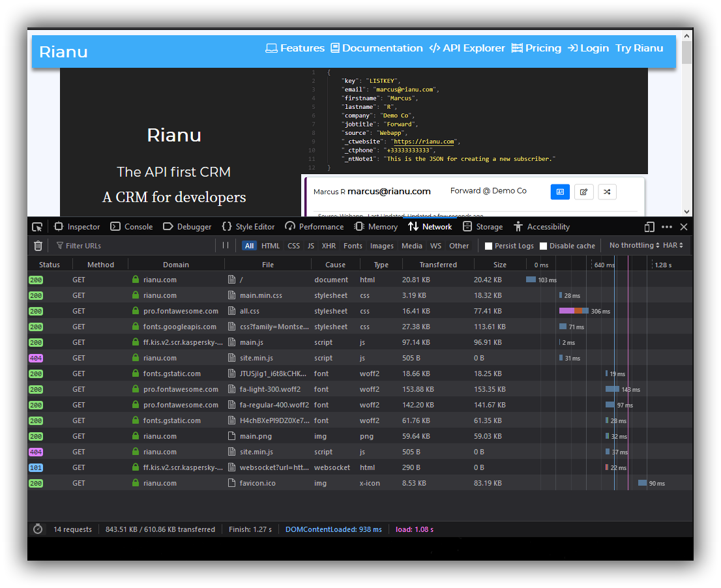Viewport: 721px width, 588px height.
Task: Open the No throttling dropdown
Action: pos(634,246)
